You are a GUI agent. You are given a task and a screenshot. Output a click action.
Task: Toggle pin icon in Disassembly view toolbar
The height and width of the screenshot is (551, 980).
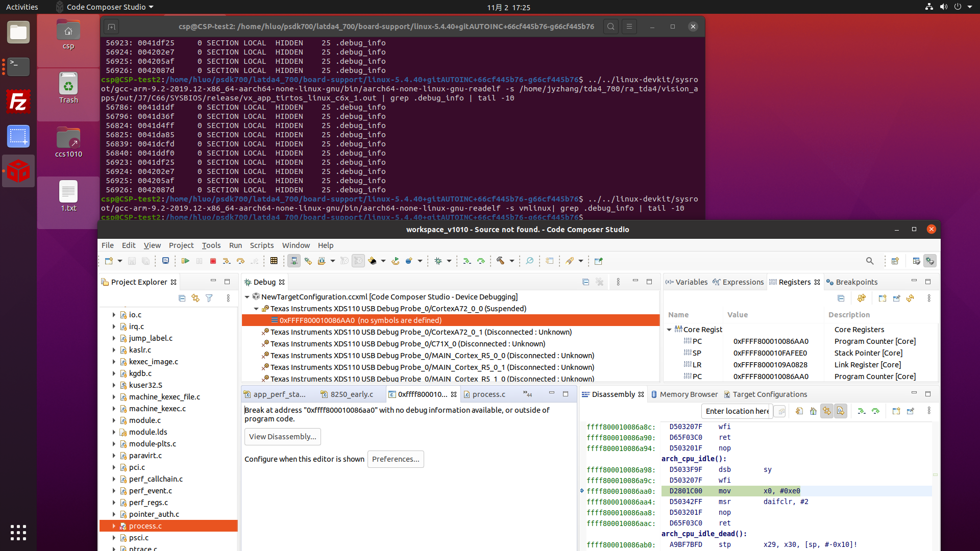(x=910, y=411)
